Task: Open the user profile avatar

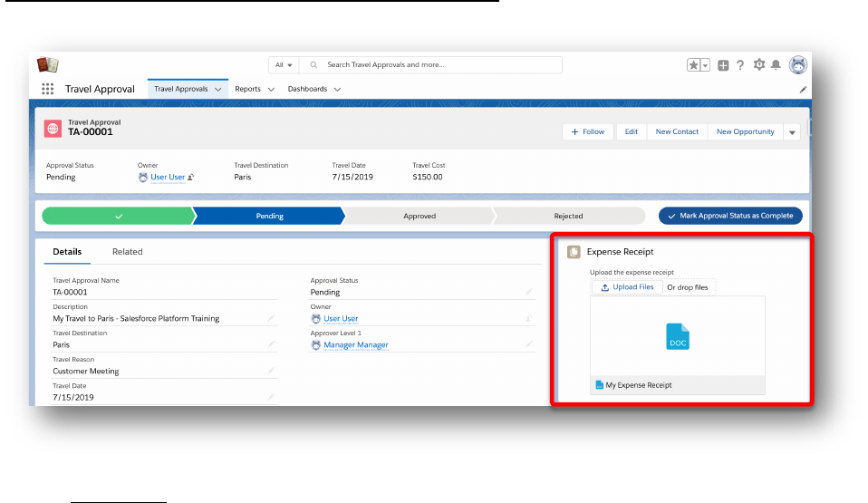Action: tap(797, 65)
